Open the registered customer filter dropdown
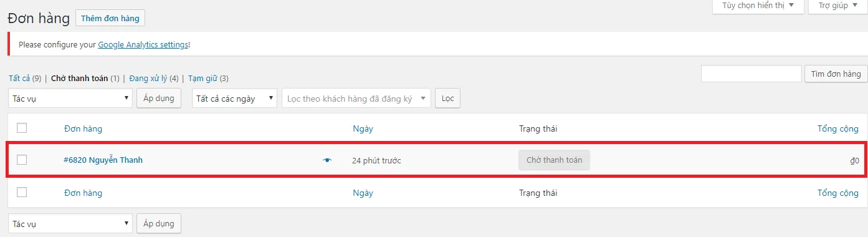This screenshot has height=237, width=868. 356,99
